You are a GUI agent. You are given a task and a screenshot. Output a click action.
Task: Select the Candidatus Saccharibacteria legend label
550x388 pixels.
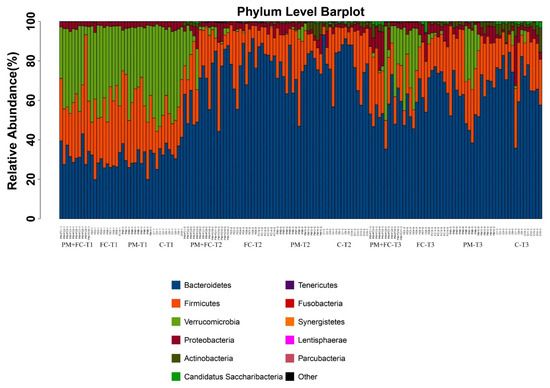233,377
